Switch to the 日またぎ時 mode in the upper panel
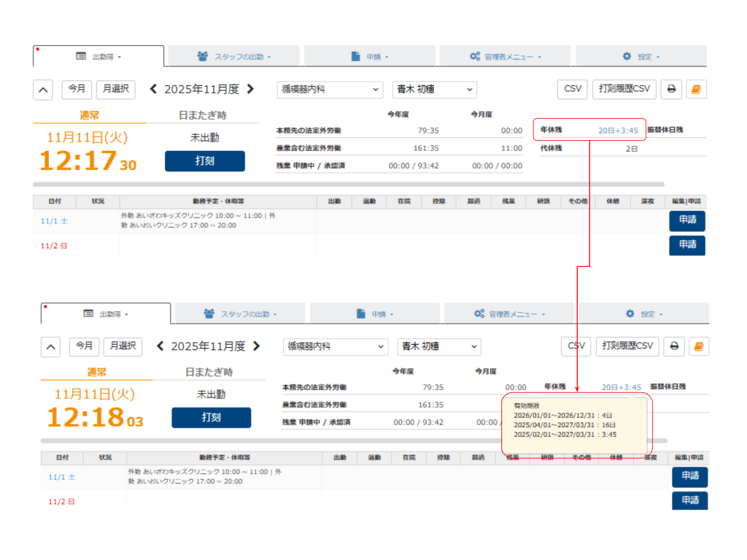Image resolution: width=747 pixels, height=560 pixels. coord(208,115)
